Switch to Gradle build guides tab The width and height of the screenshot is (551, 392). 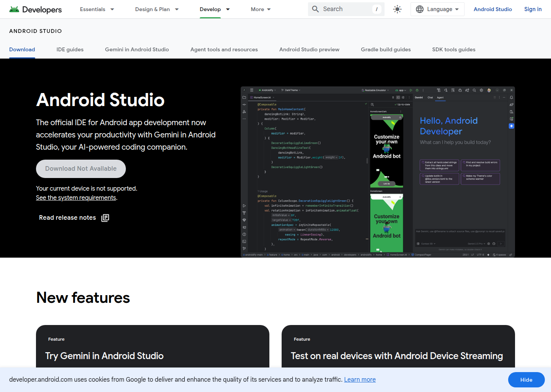pyautogui.click(x=386, y=49)
